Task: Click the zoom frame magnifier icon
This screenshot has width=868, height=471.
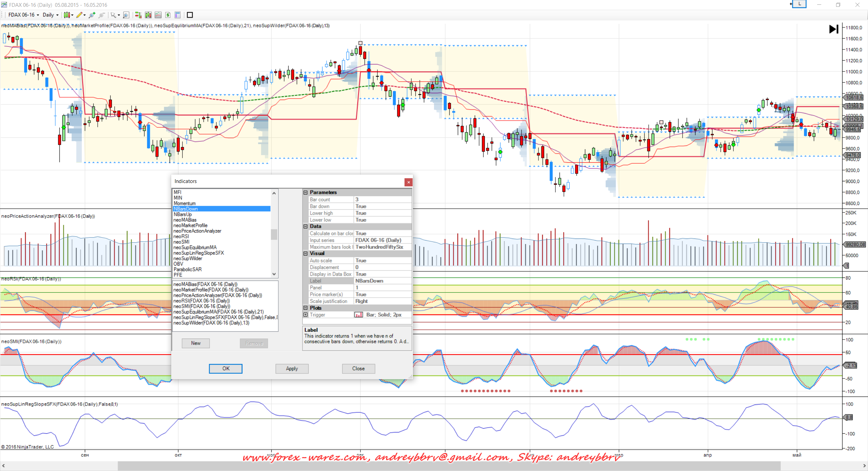Action: coord(126,15)
